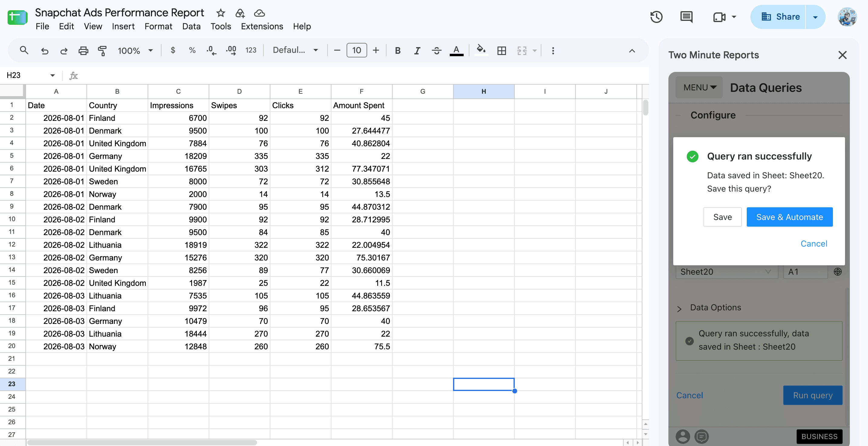The image size is (868, 446).
Task: Click the search magnifier icon in toolbar
Action: point(24,50)
